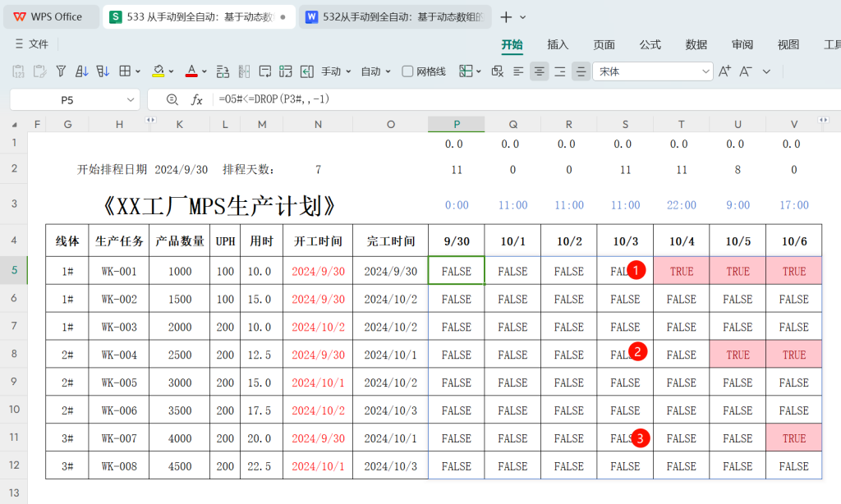
Task: Click the rows and columns icon
Action: click(x=286, y=71)
